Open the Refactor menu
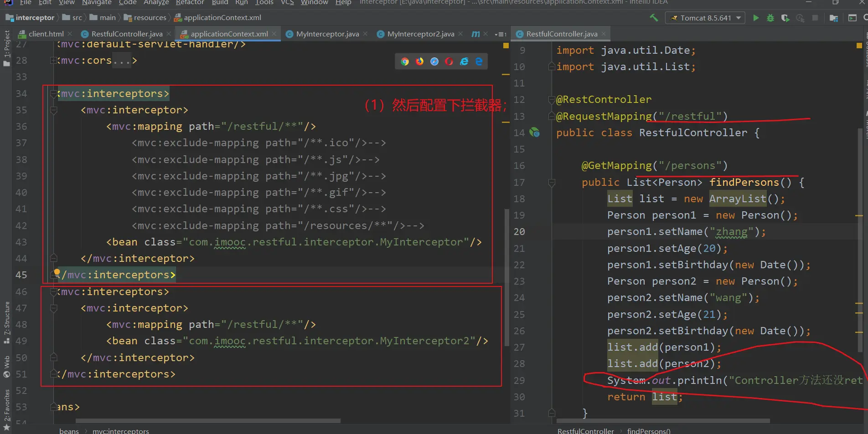 (190, 3)
